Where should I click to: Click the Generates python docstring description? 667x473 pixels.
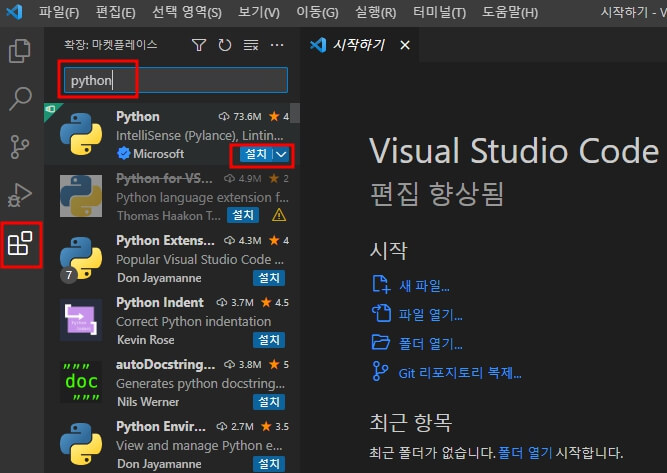200,383
